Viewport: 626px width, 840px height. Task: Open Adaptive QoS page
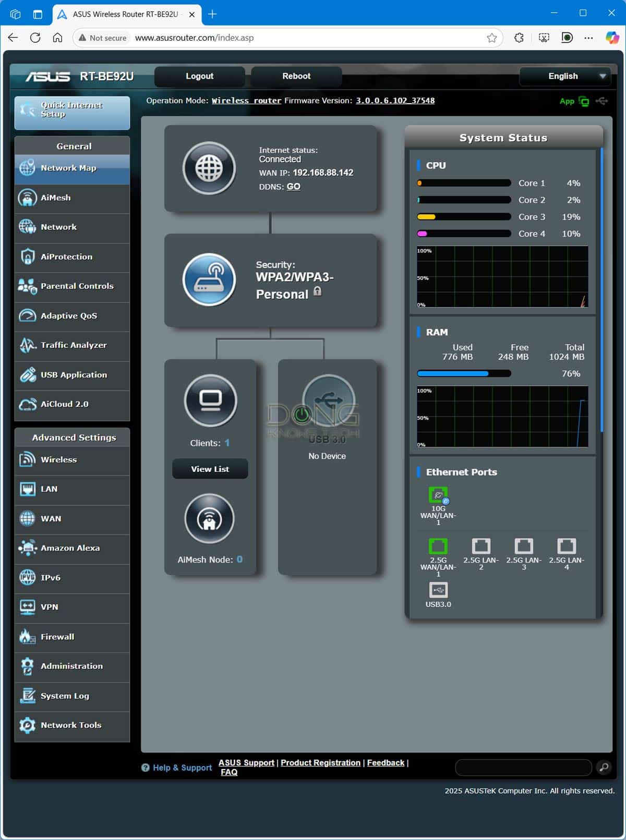click(x=72, y=316)
